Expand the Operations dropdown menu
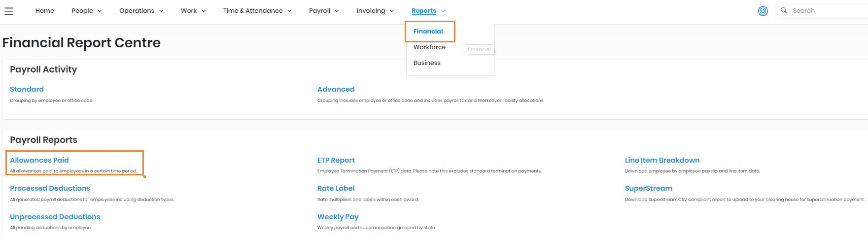Viewport: 868px width, 238px height. (x=141, y=11)
